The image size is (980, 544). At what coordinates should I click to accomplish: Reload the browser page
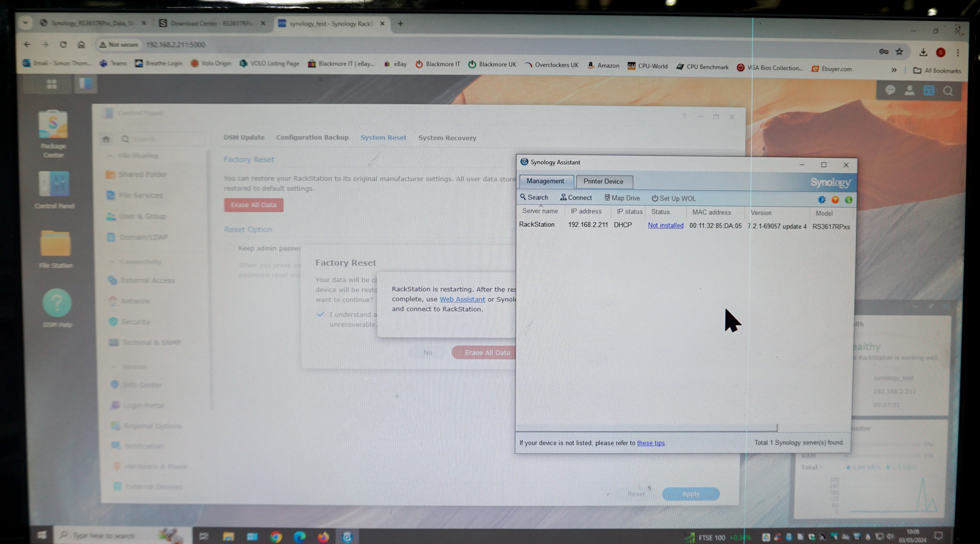[63, 44]
